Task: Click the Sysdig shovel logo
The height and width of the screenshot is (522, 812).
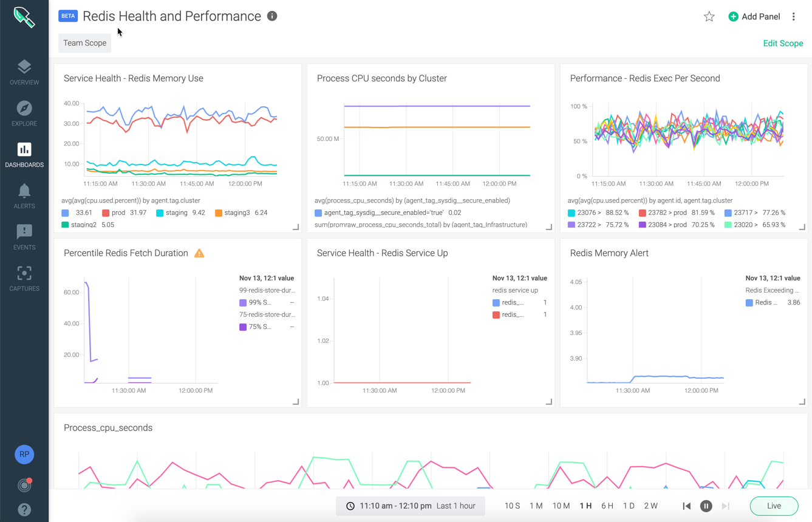Action: tap(24, 16)
